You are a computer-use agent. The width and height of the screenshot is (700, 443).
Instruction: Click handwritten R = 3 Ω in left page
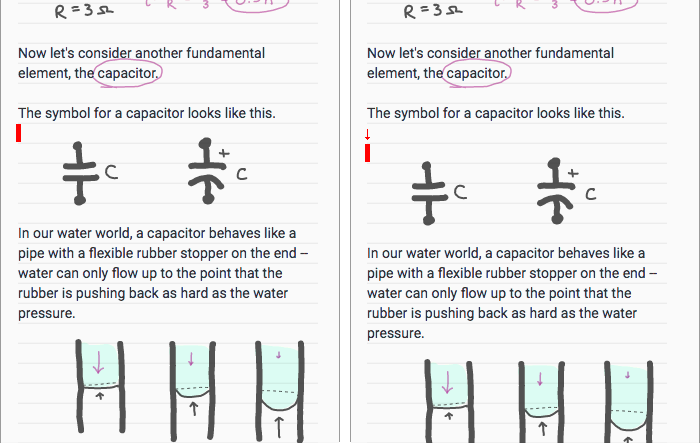[x=84, y=11]
